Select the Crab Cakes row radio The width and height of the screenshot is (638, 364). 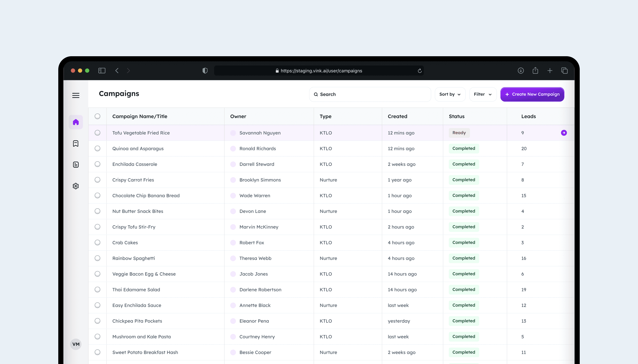(x=97, y=243)
